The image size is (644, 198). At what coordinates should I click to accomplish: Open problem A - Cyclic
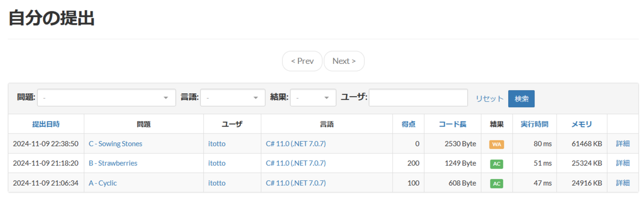click(103, 183)
